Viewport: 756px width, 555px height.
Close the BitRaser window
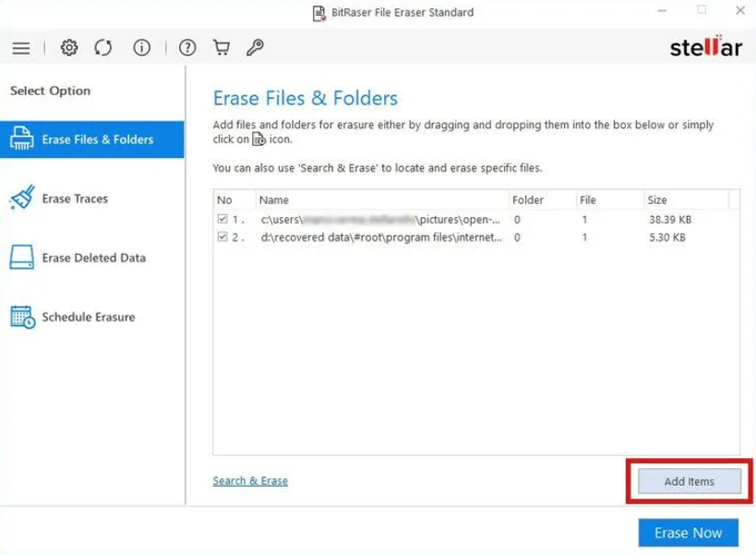tap(740, 10)
